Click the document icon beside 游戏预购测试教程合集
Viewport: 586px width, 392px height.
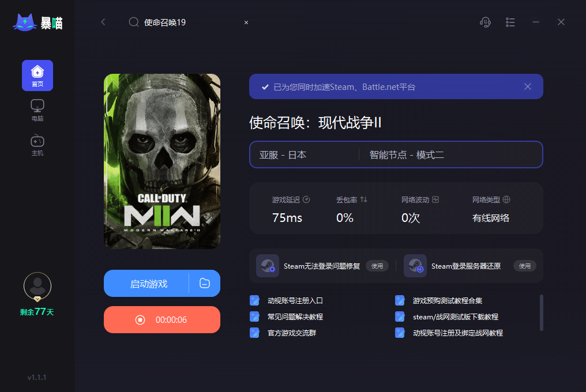coord(400,300)
